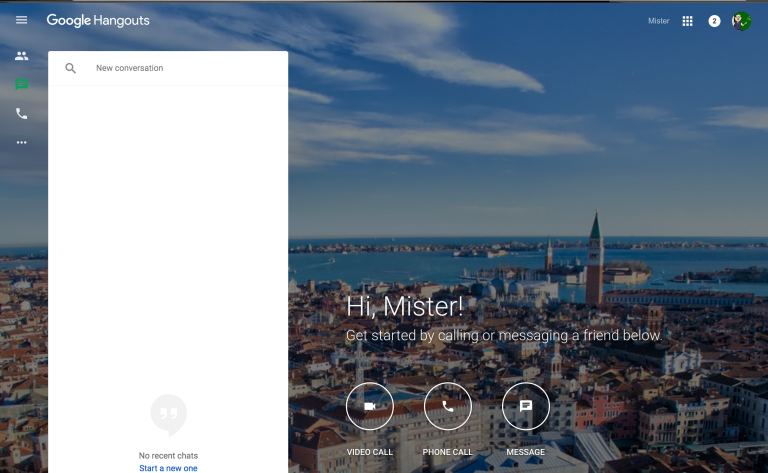Select the VIDEO CALL text label
Viewport: 768px width, 473px height.
370,452
